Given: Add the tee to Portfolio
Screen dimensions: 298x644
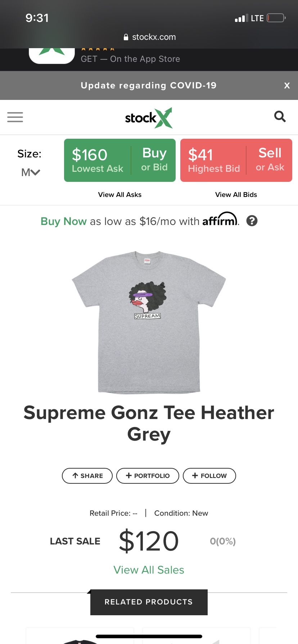Looking at the screenshot, I should coord(148,476).
